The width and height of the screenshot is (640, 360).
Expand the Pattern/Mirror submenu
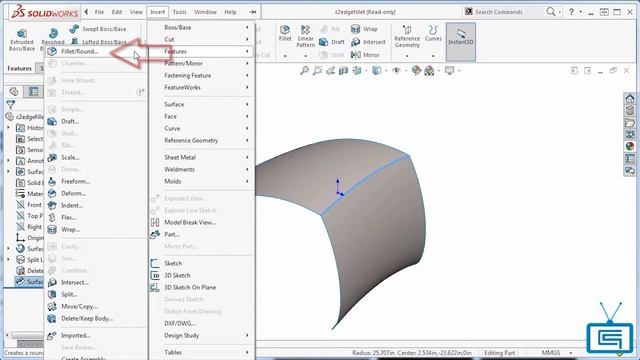[x=202, y=63]
